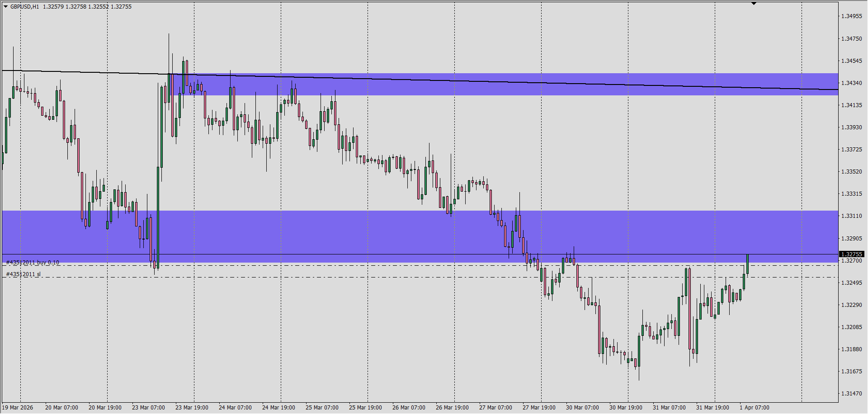Click price scale value 1.31880
The image size is (868, 414).
(x=851, y=349)
